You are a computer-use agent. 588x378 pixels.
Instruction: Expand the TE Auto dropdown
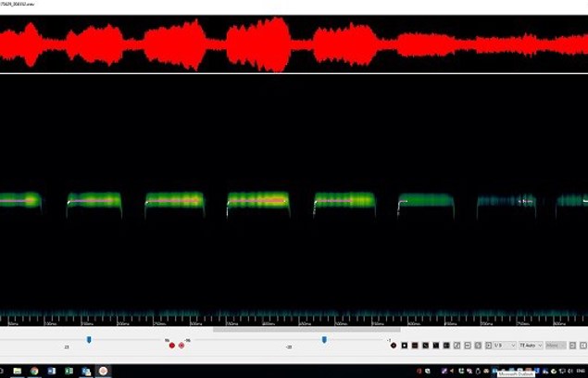tap(531, 346)
